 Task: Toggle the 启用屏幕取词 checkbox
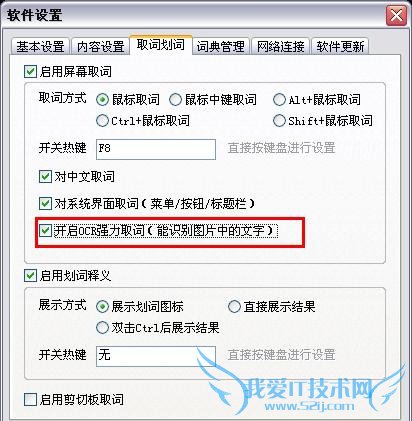(x=30, y=72)
